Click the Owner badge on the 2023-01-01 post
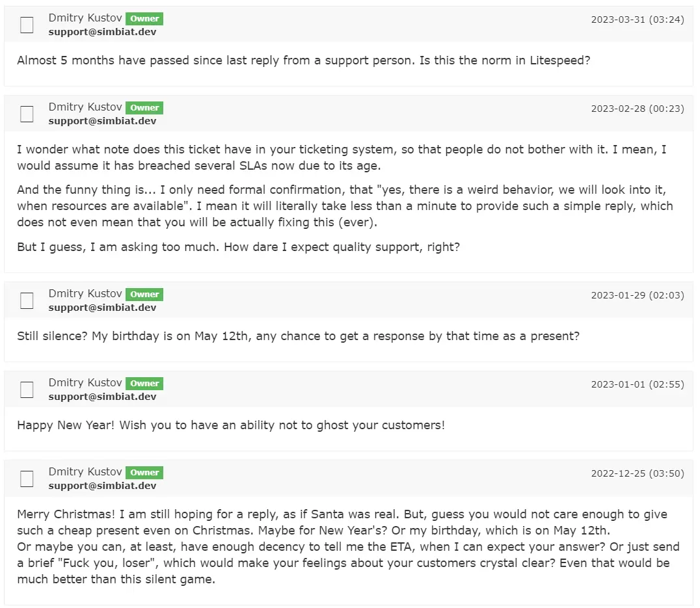The image size is (700, 608). pyautogui.click(x=144, y=384)
